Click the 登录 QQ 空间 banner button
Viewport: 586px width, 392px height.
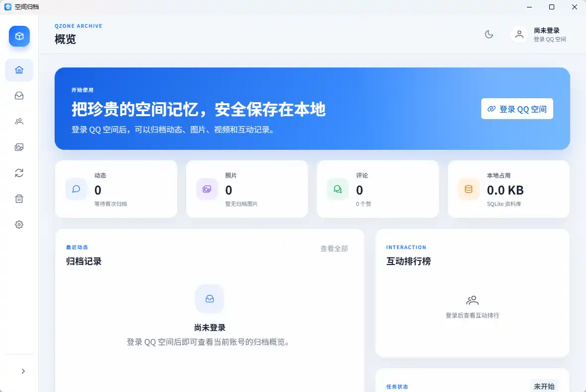(517, 109)
